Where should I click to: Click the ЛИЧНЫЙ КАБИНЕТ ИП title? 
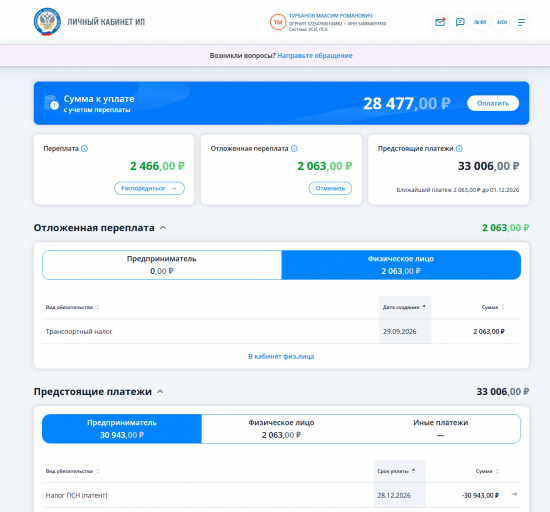coord(106,22)
